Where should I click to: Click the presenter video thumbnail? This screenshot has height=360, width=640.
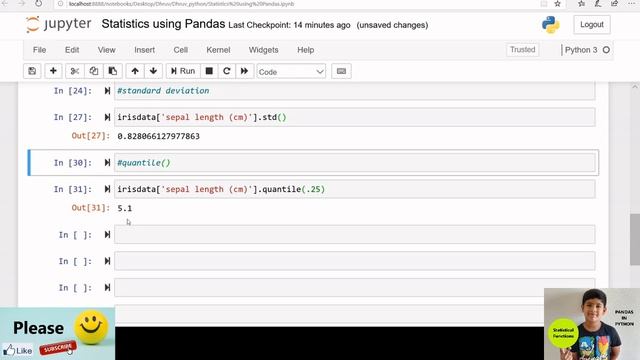coord(592,324)
